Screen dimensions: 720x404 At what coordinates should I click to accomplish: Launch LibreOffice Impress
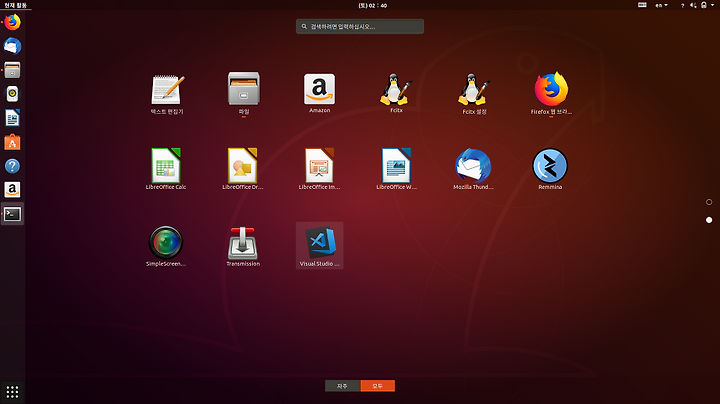point(319,169)
